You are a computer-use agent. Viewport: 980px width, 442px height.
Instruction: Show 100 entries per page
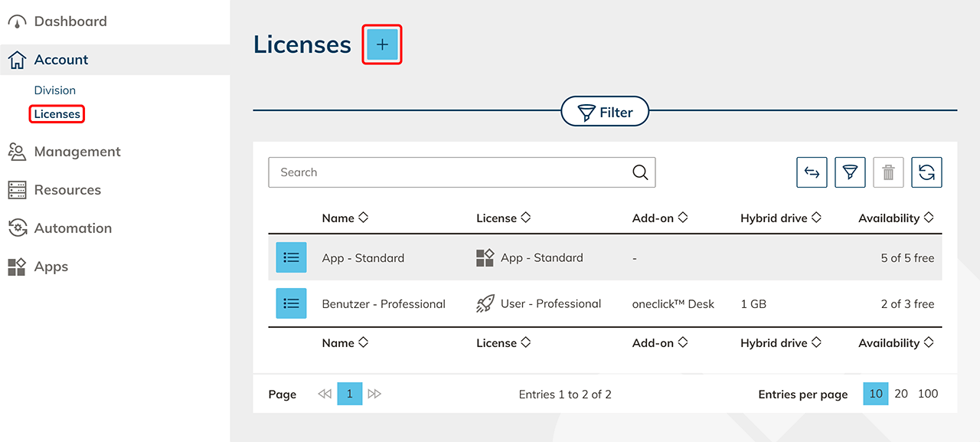pyautogui.click(x=928, y=394)
